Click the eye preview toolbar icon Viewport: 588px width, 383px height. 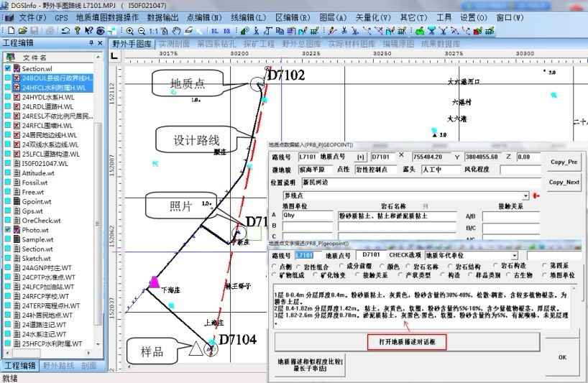[101, 31]
